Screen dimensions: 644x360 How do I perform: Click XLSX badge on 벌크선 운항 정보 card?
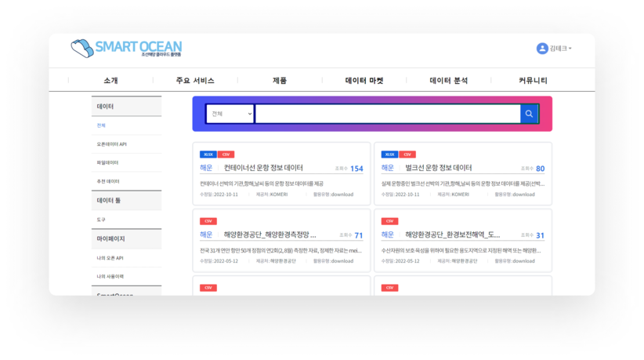(389, 155)
